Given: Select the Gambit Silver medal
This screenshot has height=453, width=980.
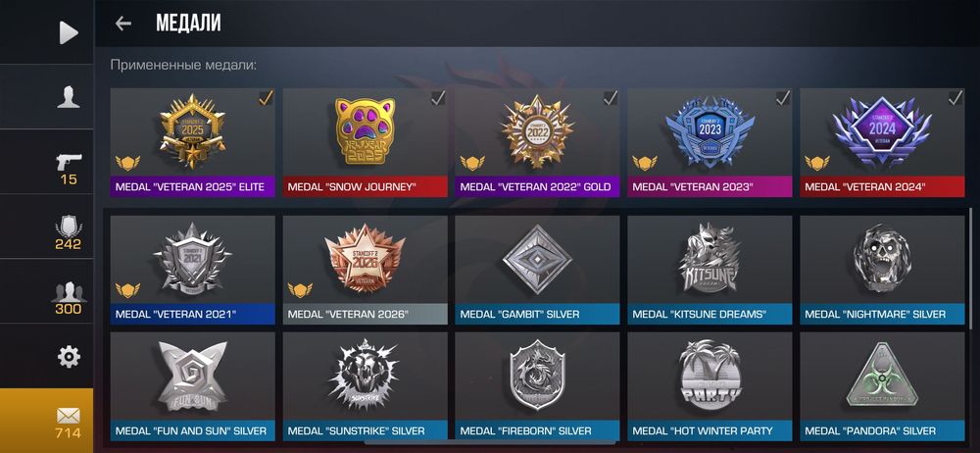Looking at the screenshot, I should click(537, 270).
